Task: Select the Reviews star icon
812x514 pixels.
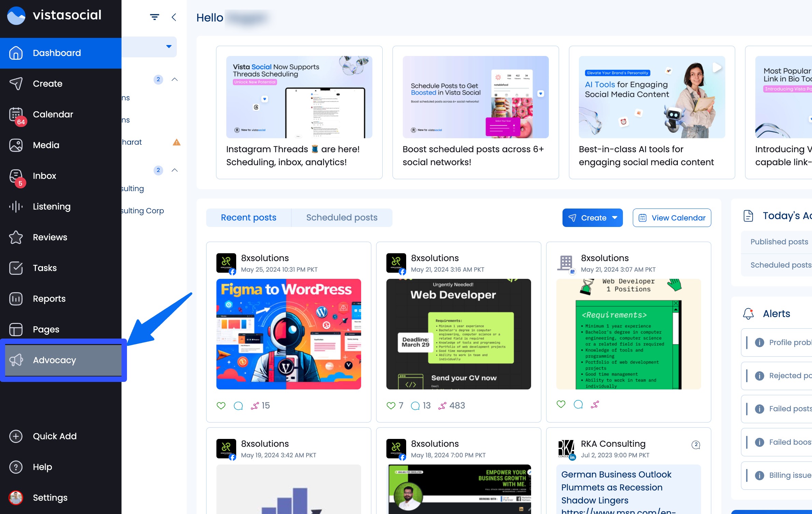Action: point(16,237)
